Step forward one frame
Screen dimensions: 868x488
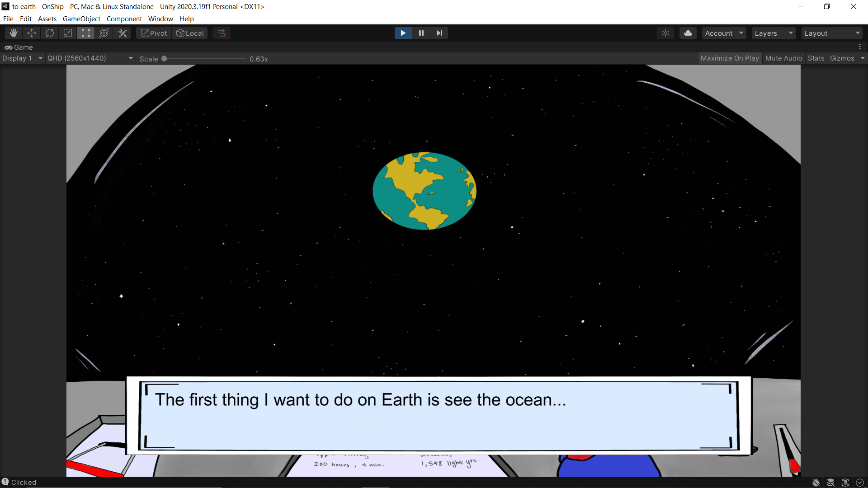click(439, 33)
